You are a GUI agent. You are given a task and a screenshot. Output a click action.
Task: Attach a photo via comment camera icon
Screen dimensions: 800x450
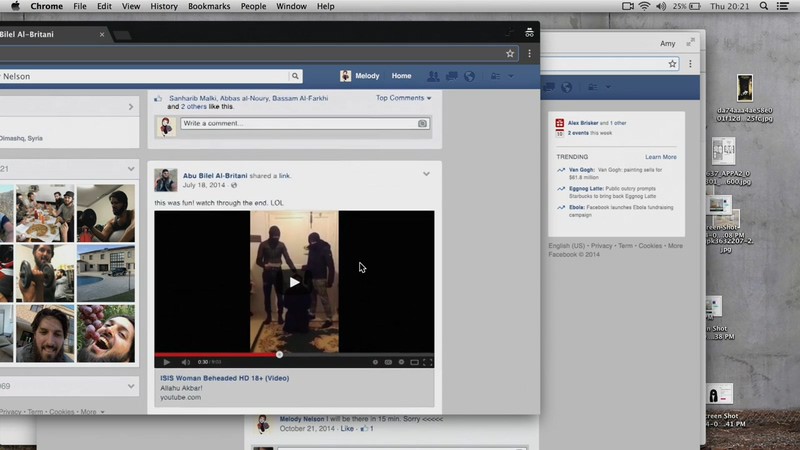pos(422,123)
